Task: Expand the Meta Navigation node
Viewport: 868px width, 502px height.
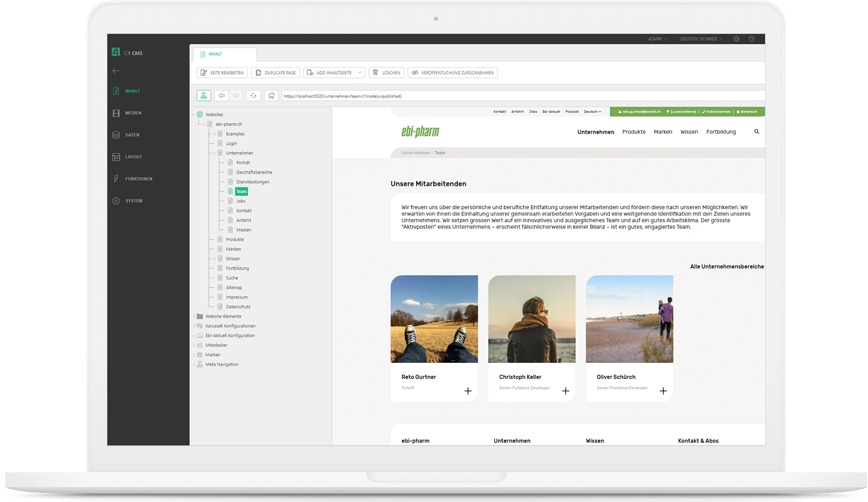Action: [x=194, y=365]
